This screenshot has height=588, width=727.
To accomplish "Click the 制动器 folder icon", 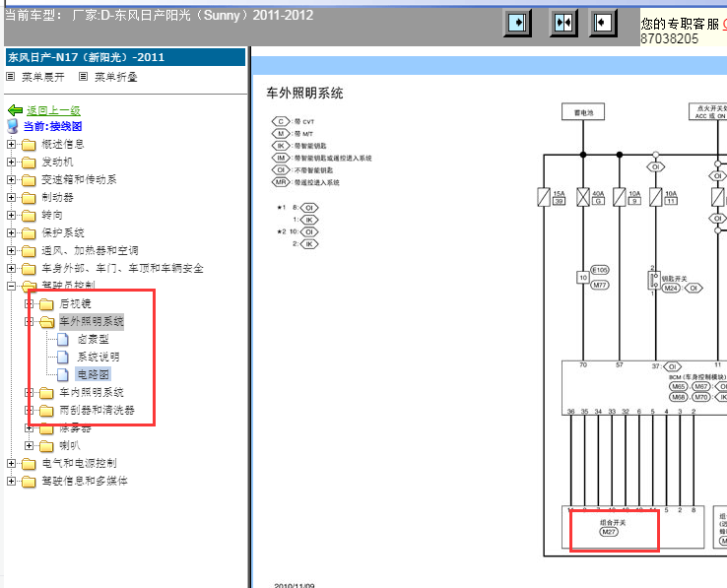I will (29, 198).
